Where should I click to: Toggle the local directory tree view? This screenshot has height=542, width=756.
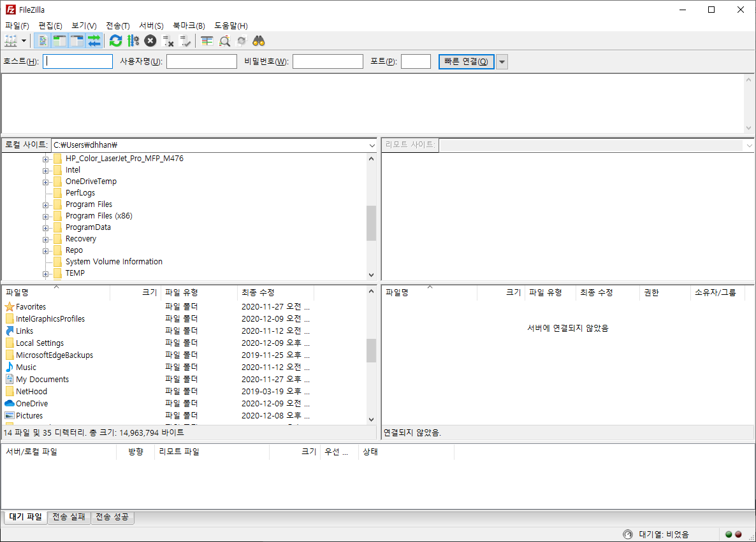pyautogui.click(x=59, y=41)
